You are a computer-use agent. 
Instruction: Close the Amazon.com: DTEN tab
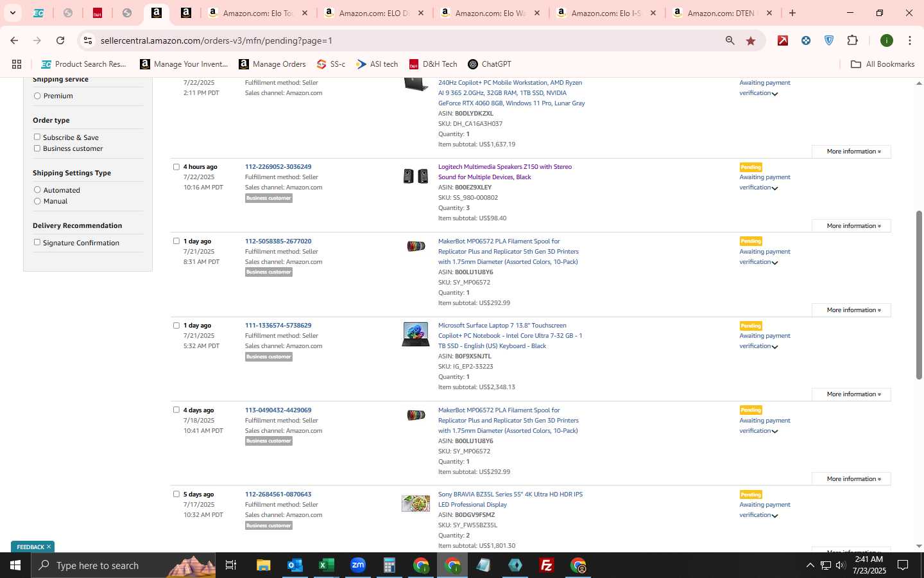(769, 13)
